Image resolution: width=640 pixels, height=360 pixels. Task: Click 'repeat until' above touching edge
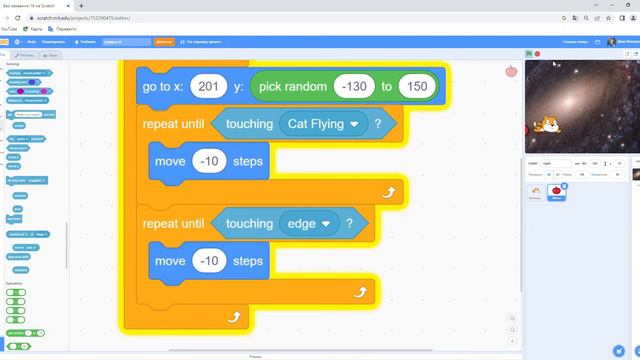pos(173,224)
